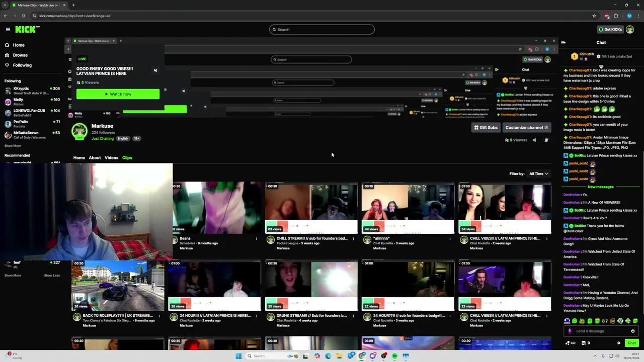Click the channel points infinity icon
The width and height of the screenshot is (644, 362).
[571, 343]
